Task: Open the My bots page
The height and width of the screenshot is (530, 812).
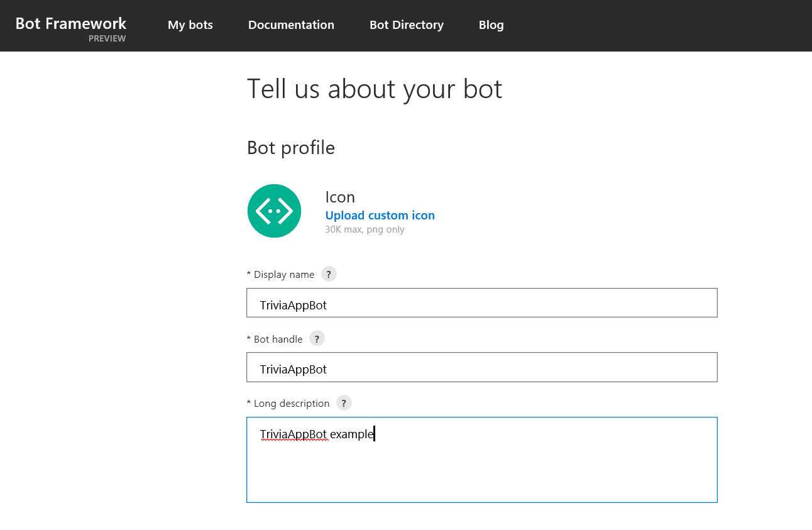Action: coord(190,25)
